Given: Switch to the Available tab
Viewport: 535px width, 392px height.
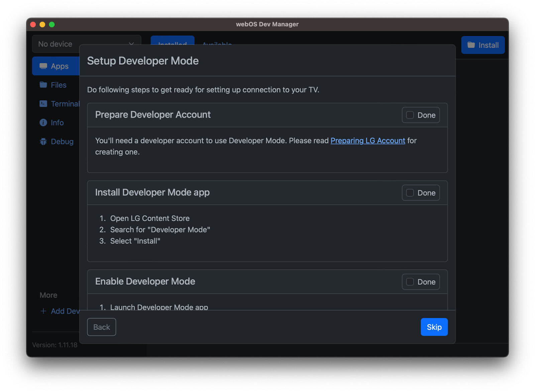Looking at the screenshot, I should click(x=217, y=42).
